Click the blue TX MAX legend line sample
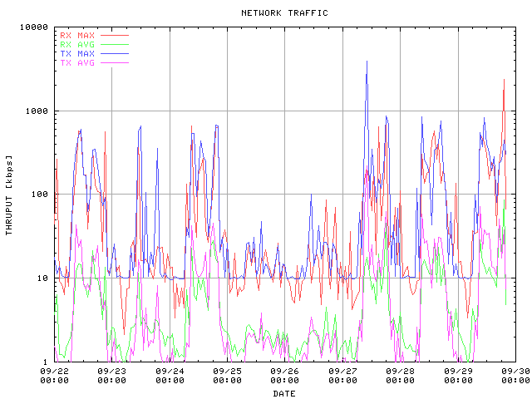532x399 pixels. point(115,54)
